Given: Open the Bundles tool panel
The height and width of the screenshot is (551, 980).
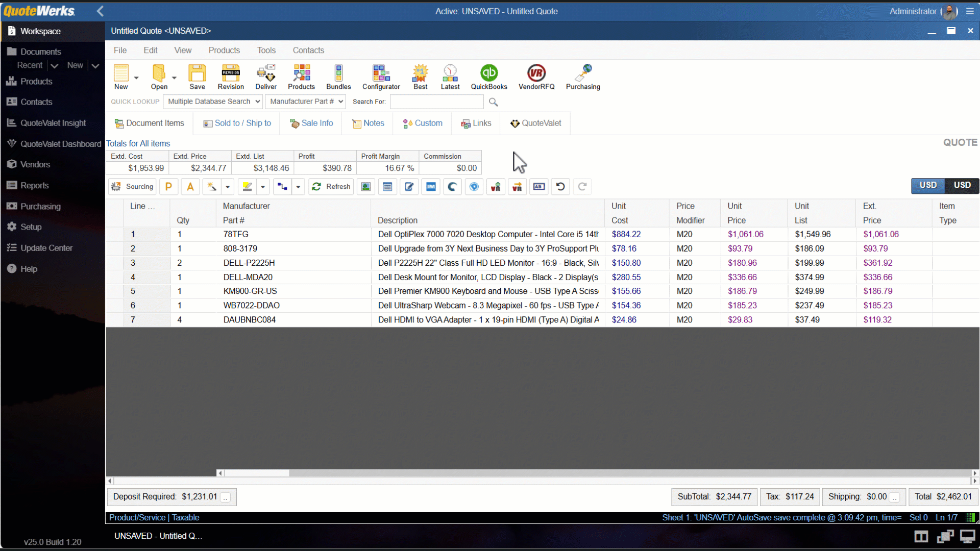Looking at the screenshot, I should click(338, 76).
